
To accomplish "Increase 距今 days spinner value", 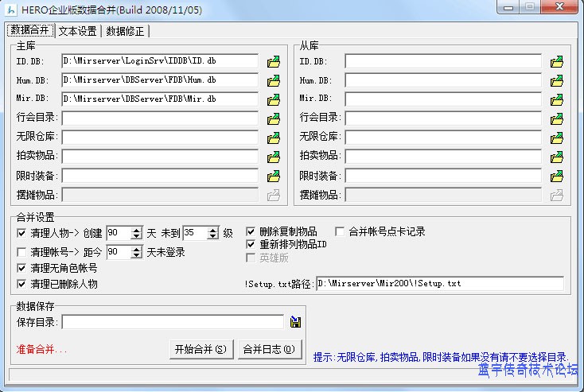I will tap(136, 249).
